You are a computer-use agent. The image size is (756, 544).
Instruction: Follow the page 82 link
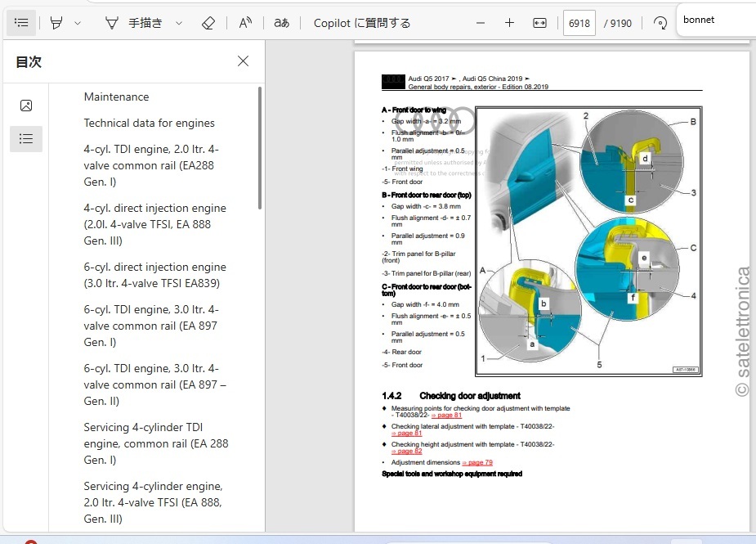pos(406,452)
